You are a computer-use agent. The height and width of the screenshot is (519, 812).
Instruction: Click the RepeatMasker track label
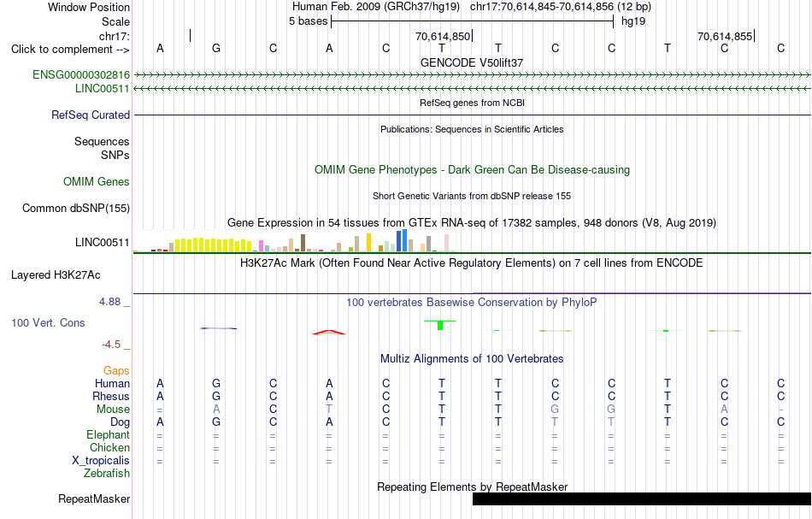tap(94, 499)
